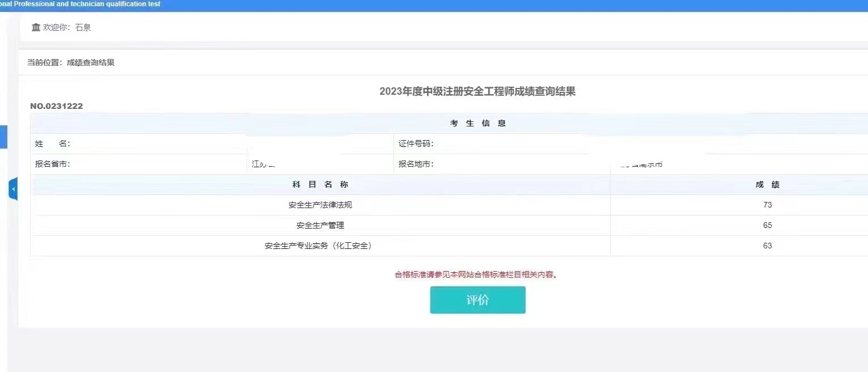Screen dimensions: 868x372
Task: Click the breadcrumb 当前位置：成绩查询结果
Action: pyautogui.click(x=71, y=62)
